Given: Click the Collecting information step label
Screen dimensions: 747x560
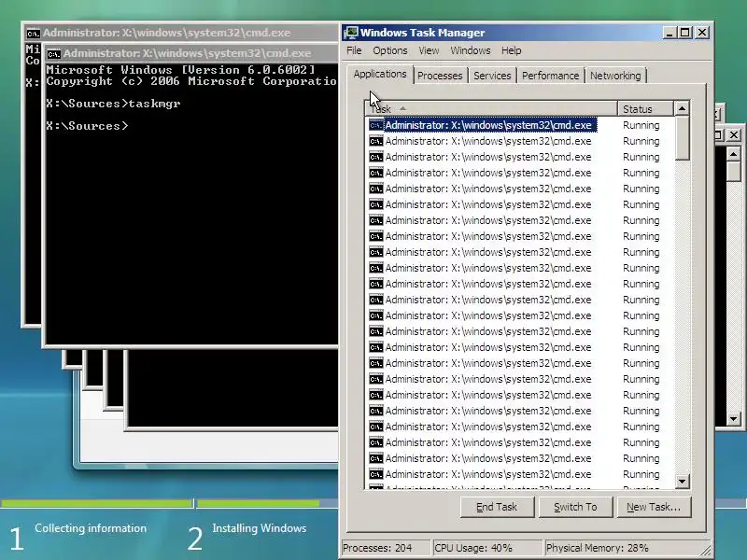Looking at the screenshot, I should pyautogui.click(x=91, y=528).
